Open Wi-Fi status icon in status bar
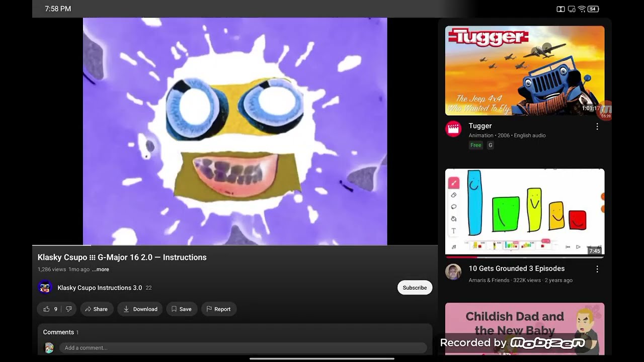 click(x=582, y=9)
